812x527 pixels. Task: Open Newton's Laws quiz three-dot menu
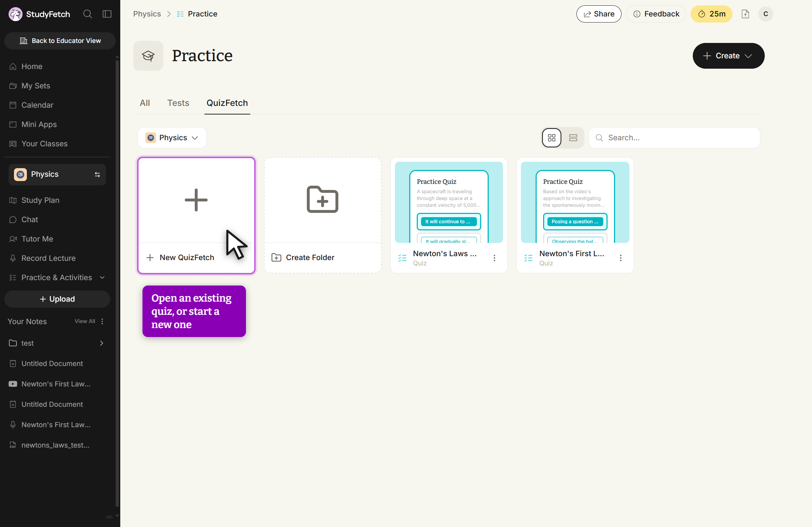494,258
